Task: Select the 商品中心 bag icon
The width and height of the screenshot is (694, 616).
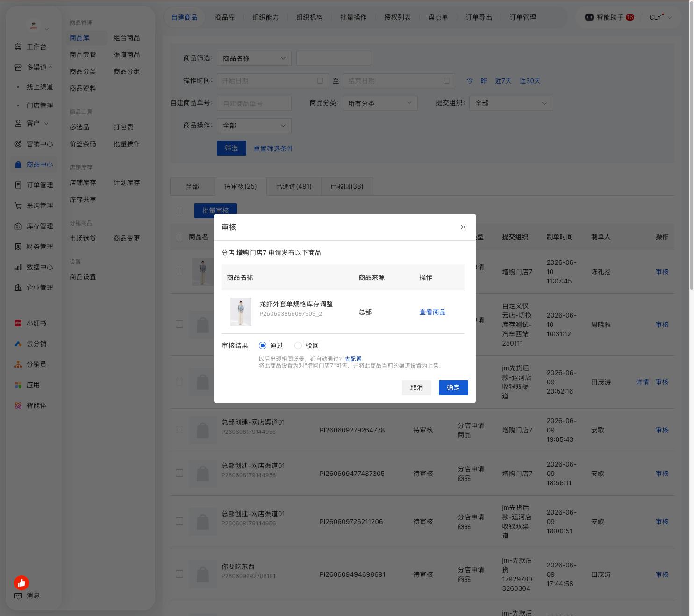Action: coord(18,164)
